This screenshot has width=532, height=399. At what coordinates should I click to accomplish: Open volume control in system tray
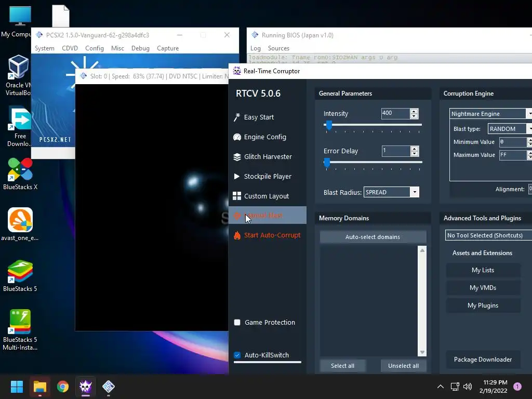pyautogui.click(x=468, y=387)
